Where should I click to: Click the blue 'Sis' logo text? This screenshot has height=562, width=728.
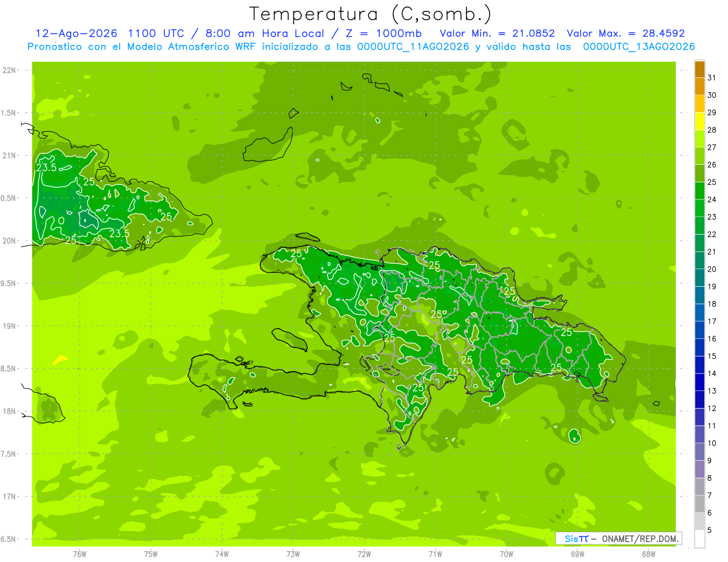tap(571, 538)
